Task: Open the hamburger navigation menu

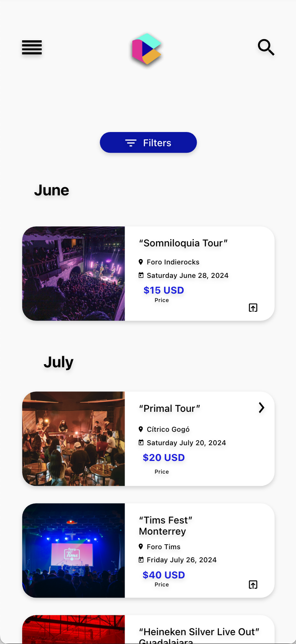Action: click(32, 48)
